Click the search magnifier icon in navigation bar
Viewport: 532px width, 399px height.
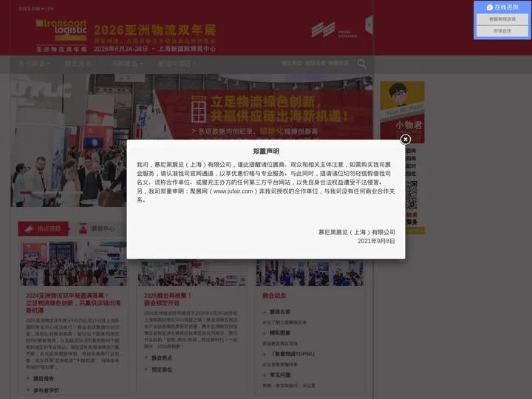pos(361,64)
